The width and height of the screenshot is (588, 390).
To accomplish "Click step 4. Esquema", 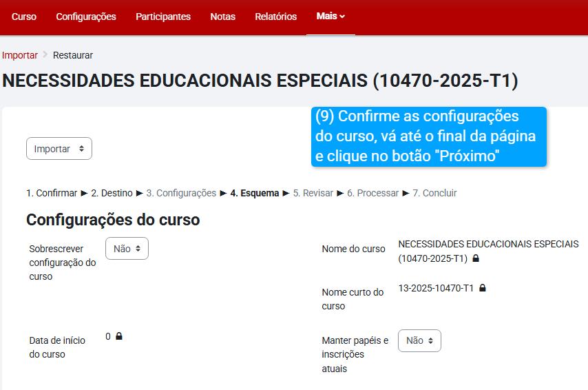I will [x=255, y=193].
